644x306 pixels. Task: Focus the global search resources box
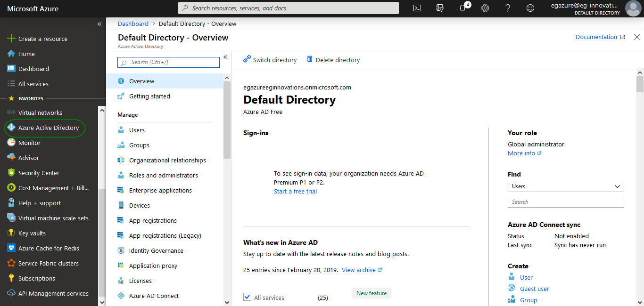pos(289,8)
